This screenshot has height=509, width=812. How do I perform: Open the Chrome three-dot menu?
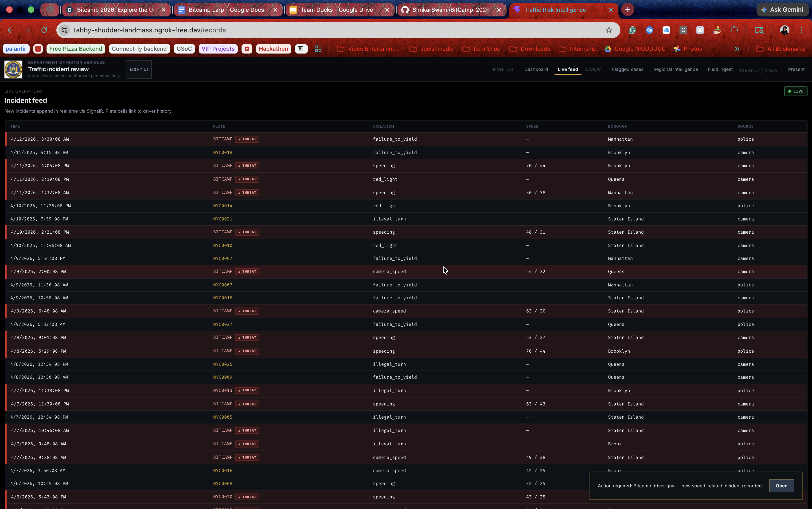click(802, 30)
